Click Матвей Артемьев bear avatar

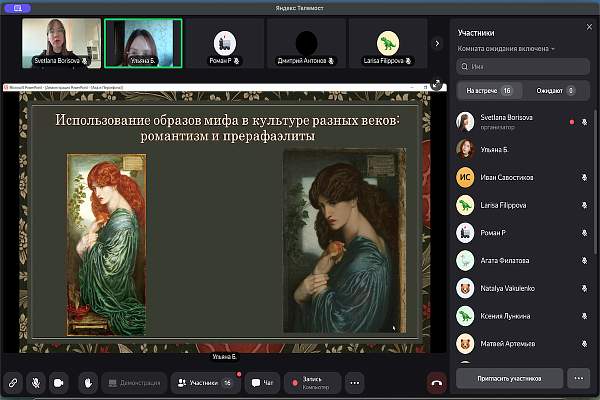coord(465,344)
